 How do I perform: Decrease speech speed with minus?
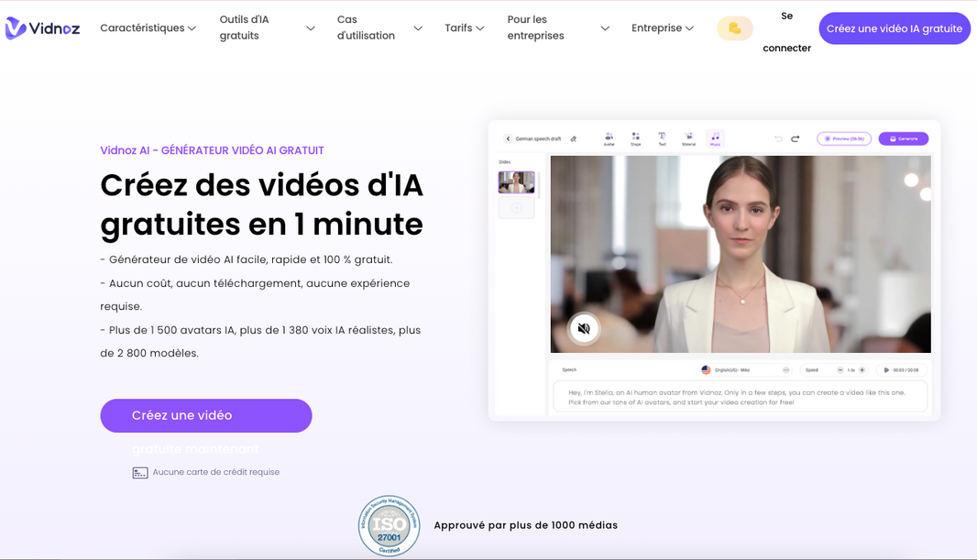(x=840, y=370)
